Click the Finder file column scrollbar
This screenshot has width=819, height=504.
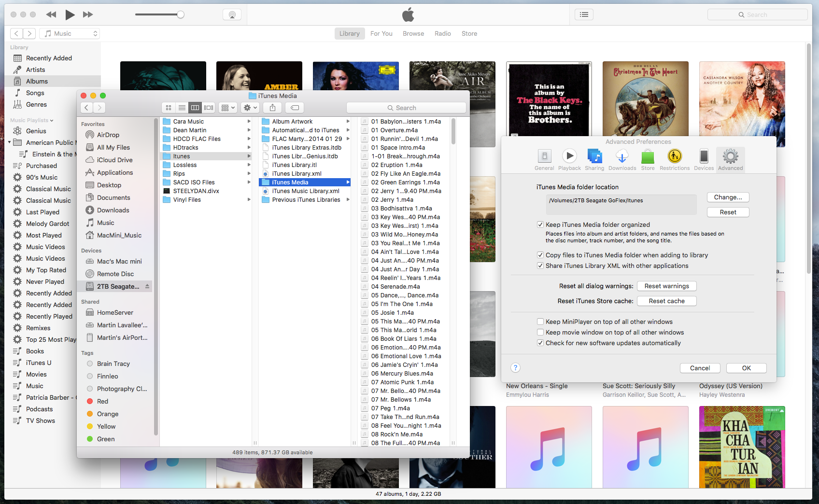point(453,132)
